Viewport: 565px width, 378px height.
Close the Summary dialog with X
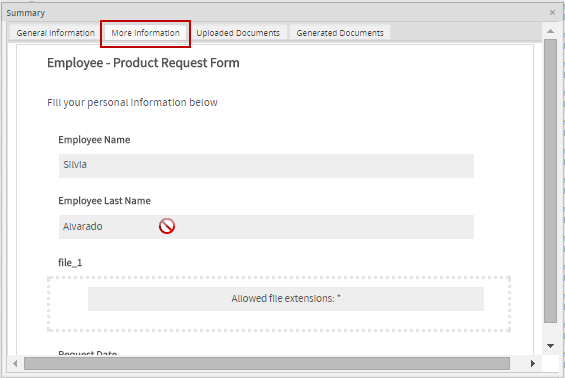click(x=552, y=13)
